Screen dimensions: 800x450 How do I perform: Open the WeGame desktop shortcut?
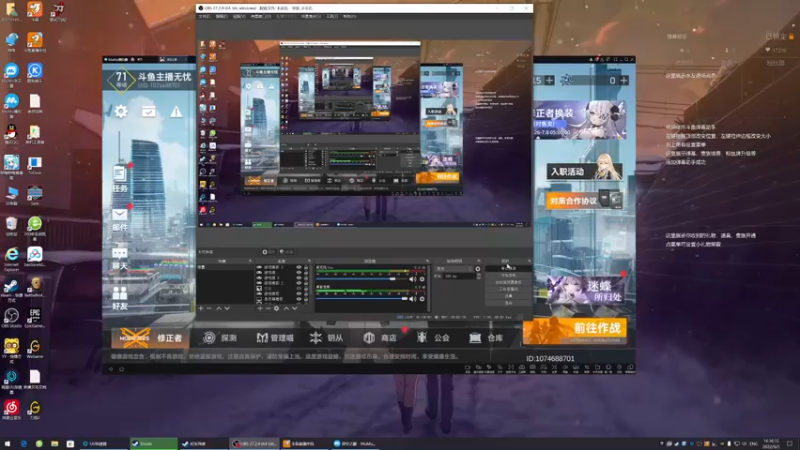click(35, 349)
